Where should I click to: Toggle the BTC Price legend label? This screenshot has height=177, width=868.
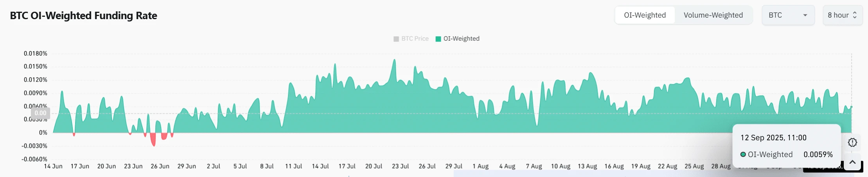(415, 39)
